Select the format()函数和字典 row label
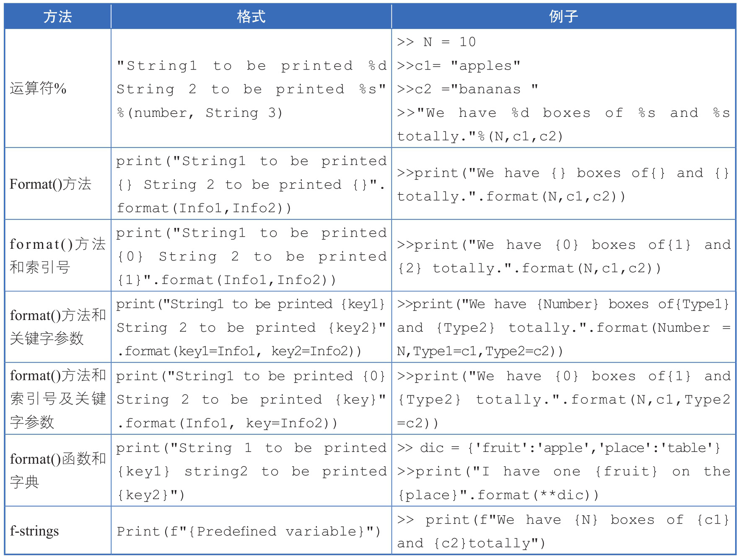739x560 pixels. tap(58, 470)
